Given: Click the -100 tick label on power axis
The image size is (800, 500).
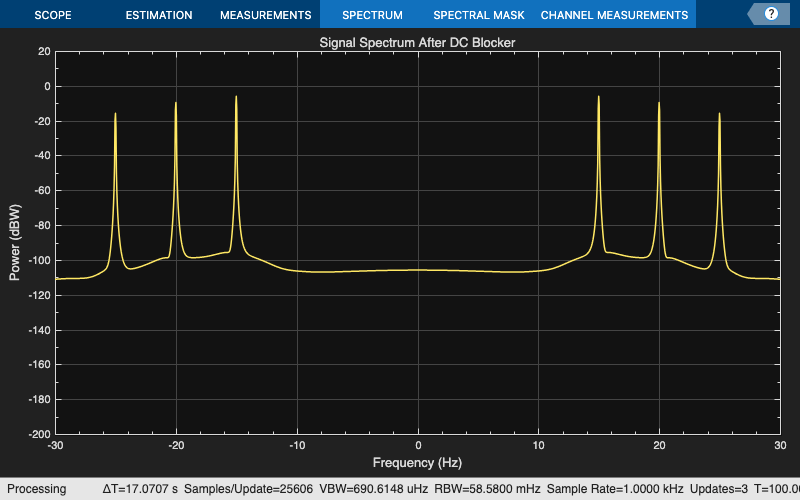Looking at the screenshot, I should [x=40, y=260].
